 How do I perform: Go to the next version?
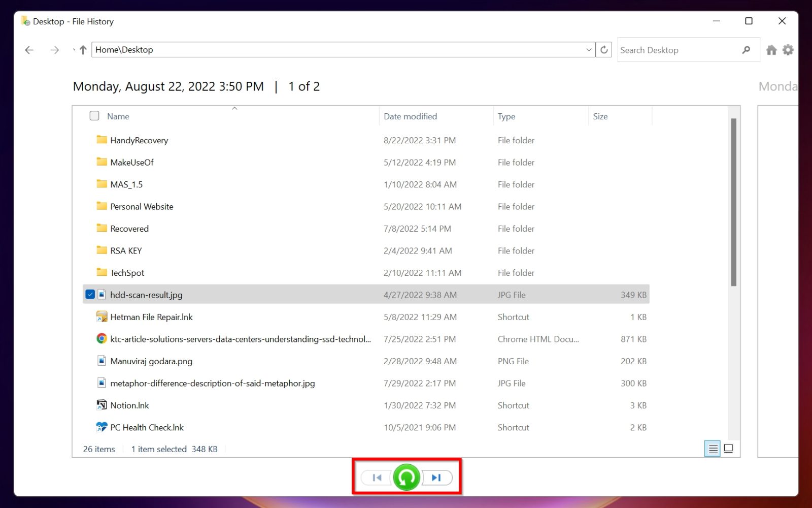coord(435,477)
